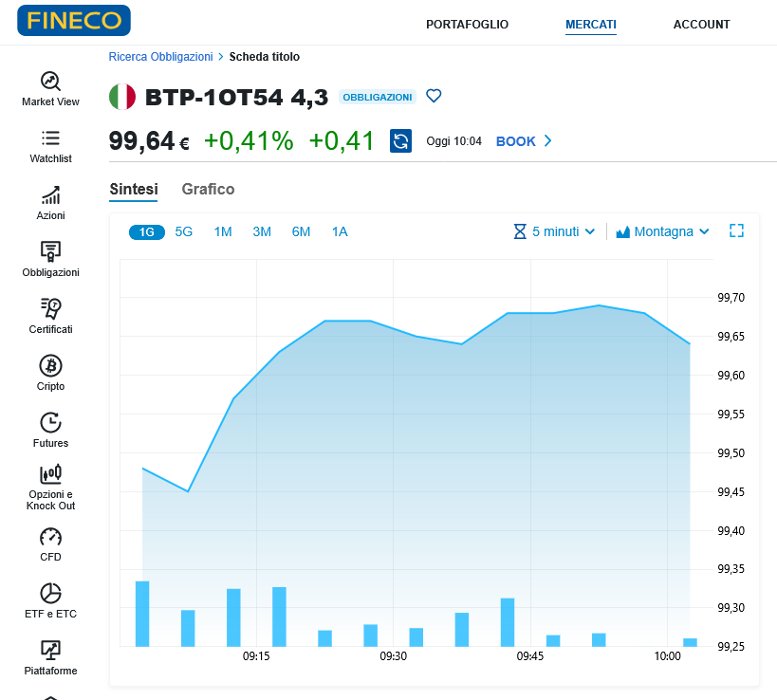Screen dimensions: 777x700
Task: Expand the BOOK panel
Action: coord(524,141)
